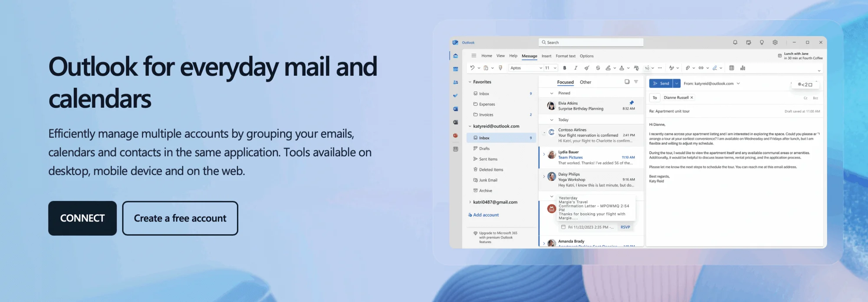
Task: Apply Bold formatting
Action: (565, 68)
